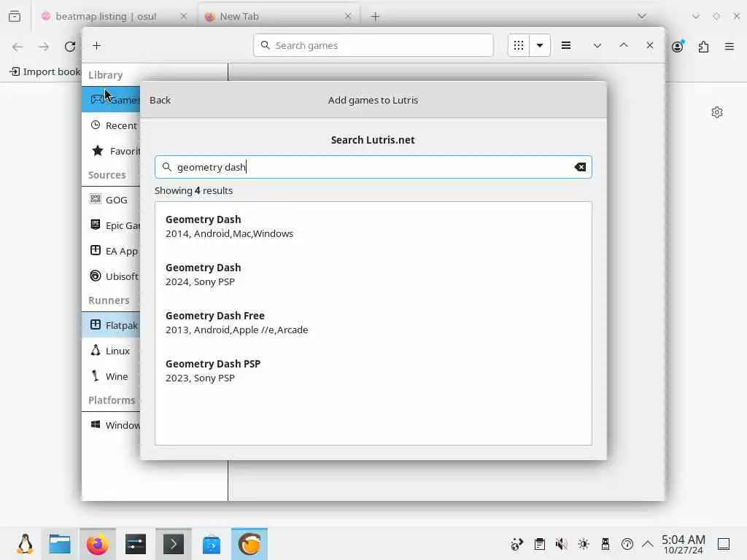Open the Recent sidebar item
Viewport: 747px width, 560px height.
pyautogui.click(x=111, y=125)
